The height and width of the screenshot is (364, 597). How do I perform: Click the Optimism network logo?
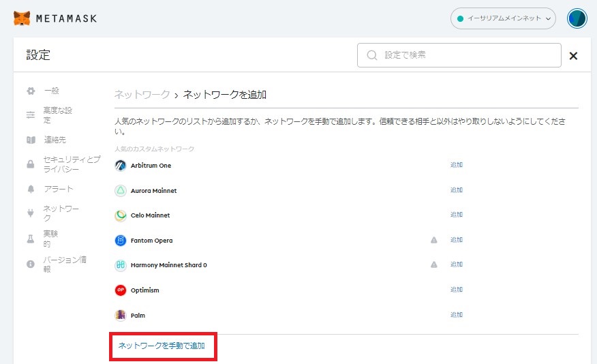(121, 290)
